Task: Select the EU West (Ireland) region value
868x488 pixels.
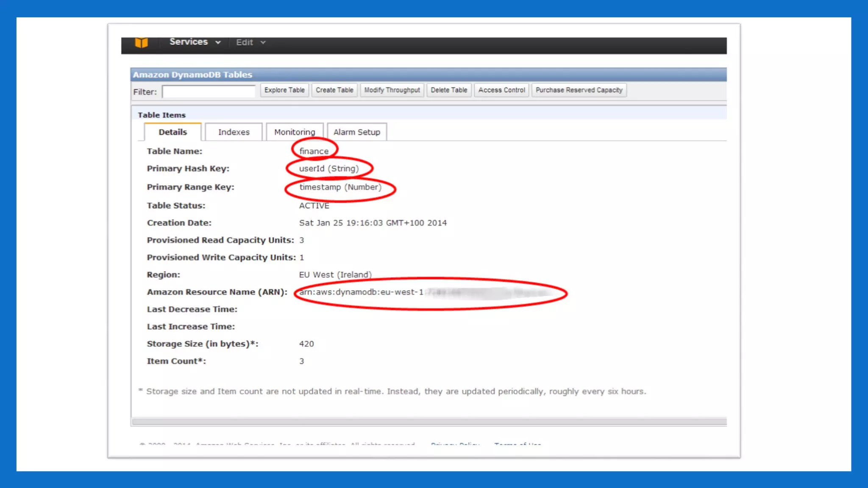Action: point(335,275)
